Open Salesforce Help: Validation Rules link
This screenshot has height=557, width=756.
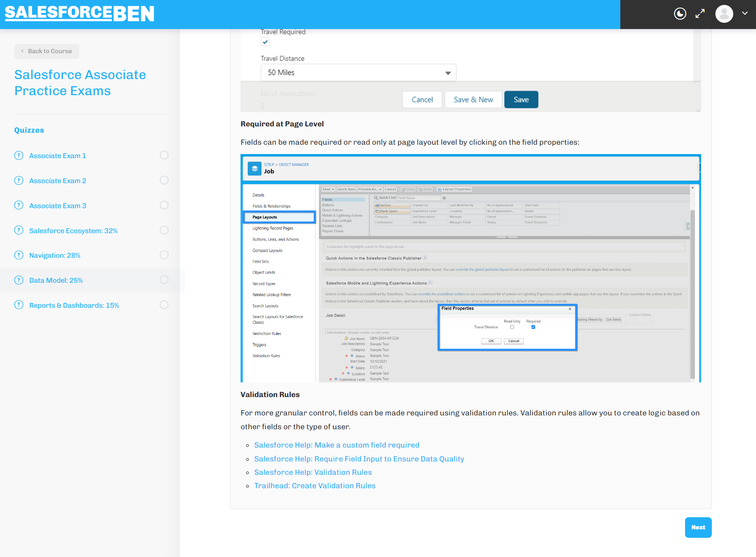click(x=313, y=473)
